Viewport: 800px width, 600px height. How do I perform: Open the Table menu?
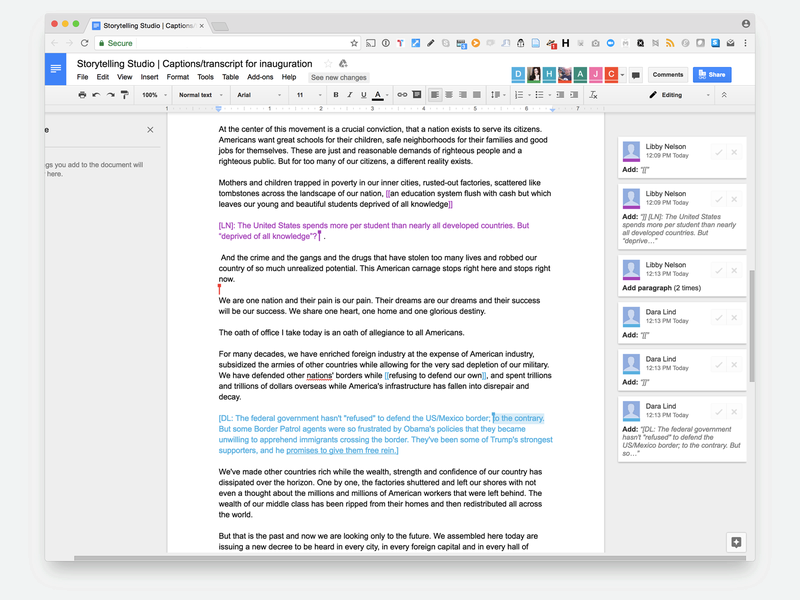pos(231,77)
